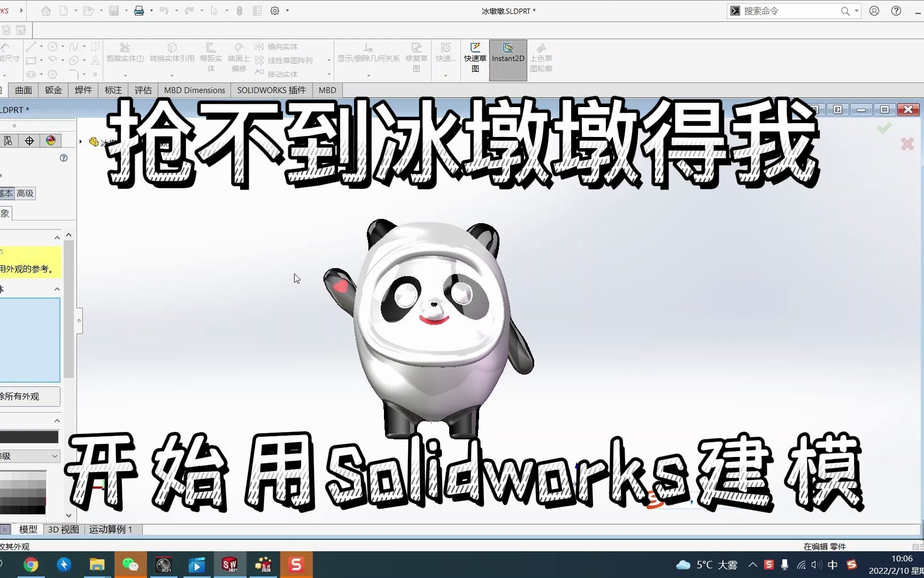Switch to 3D 视图 bottom tab

click(64, 529)
